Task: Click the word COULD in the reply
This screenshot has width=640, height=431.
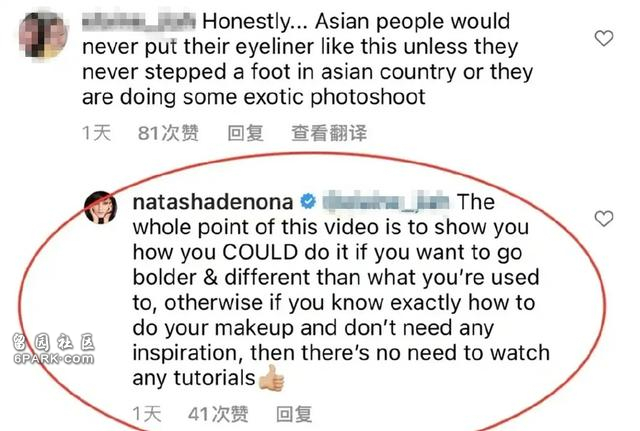Action: pyautogui.click(x=260, y=253)
